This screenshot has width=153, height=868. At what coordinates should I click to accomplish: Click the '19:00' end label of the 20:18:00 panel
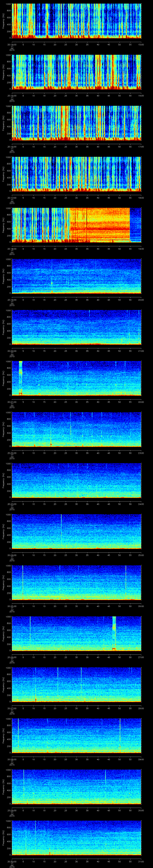(x=141, y=249)
